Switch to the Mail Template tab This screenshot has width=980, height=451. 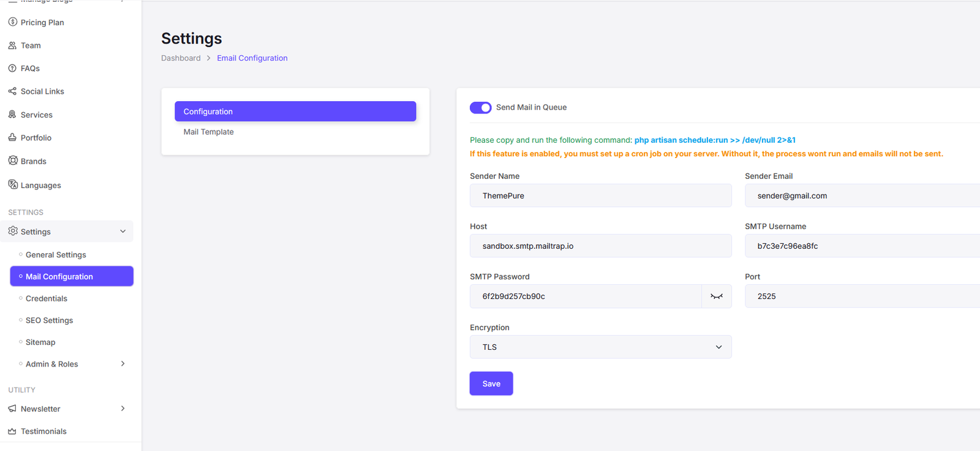(x=209, y=132)
